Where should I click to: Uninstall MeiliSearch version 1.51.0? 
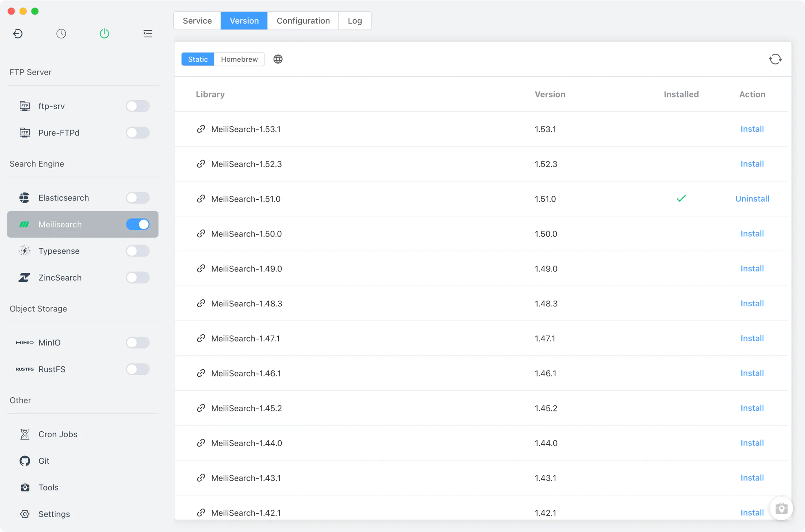[752, 199]
